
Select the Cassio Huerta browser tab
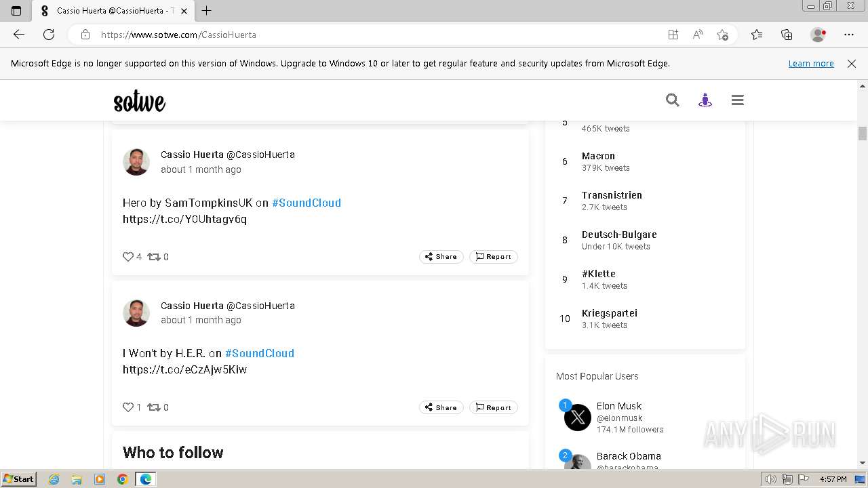click(x=112, y=11)
